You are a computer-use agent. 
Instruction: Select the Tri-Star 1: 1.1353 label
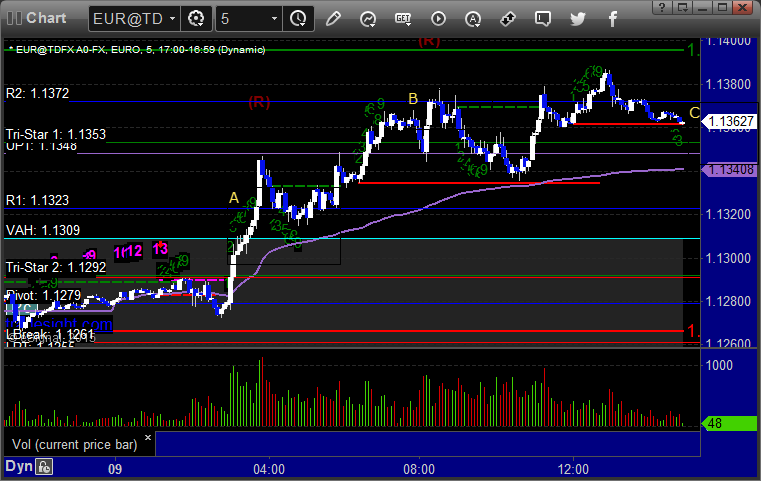(x=56, y=134)
